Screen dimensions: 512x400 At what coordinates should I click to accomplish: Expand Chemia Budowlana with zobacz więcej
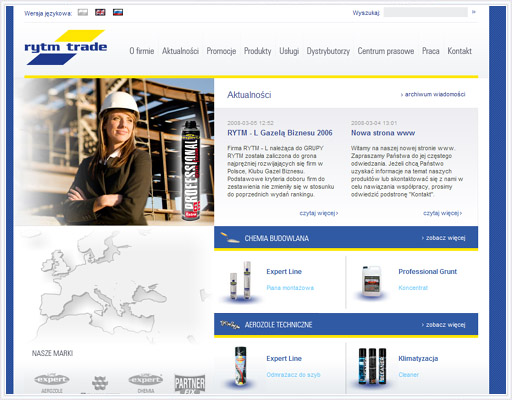pyautogui.click(x=443, y=238)
